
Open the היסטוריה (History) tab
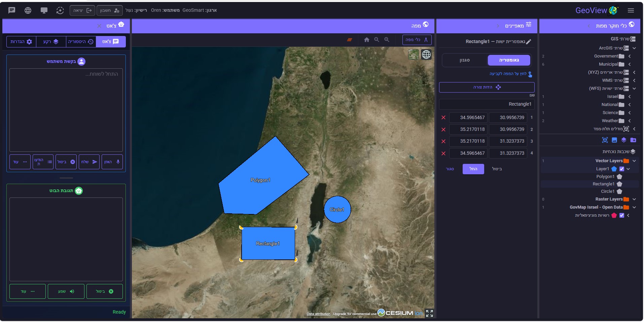tap(81, 42)
